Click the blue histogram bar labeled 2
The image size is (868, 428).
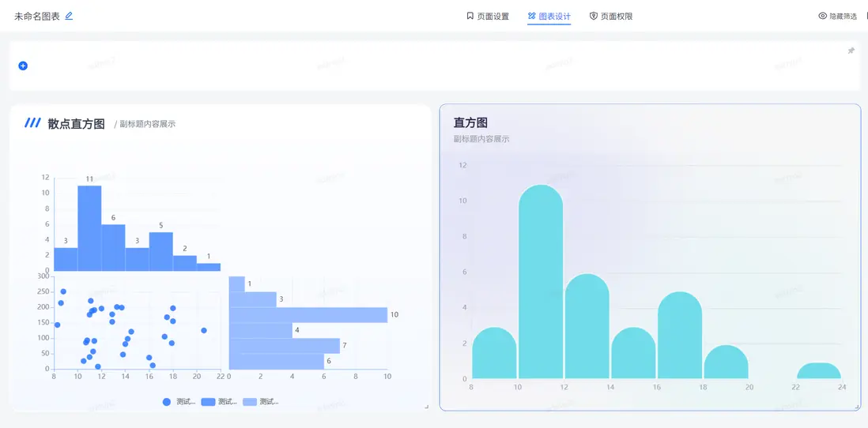pos(185,263)
